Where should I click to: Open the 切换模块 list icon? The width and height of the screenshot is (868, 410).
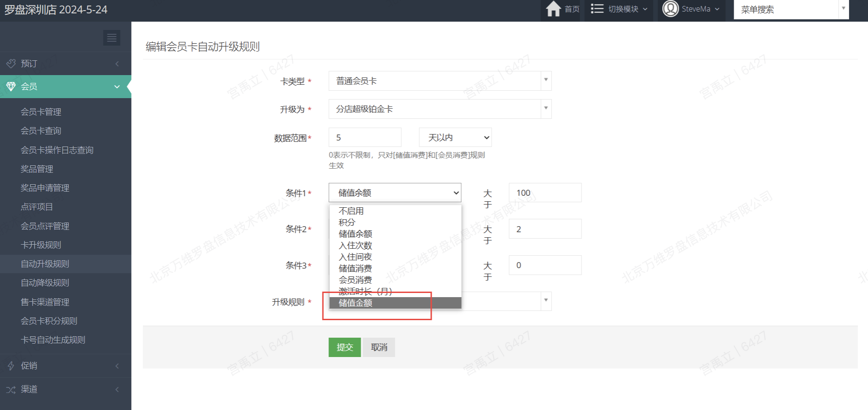click(597, 9)
